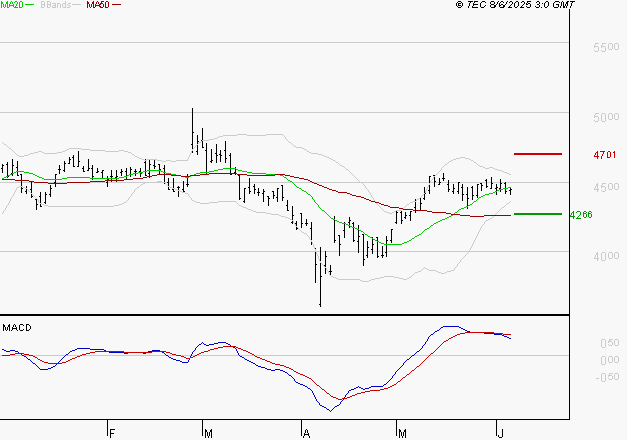This screenshot has height=440, width=627.
Task: Select the green MA20 legend line swatch
Action: (x=30, y=6)
